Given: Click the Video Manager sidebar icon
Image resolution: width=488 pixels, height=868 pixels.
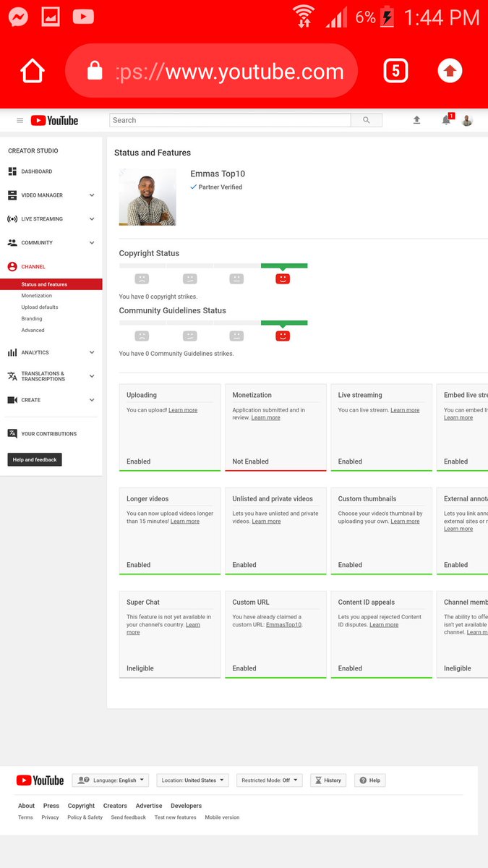Looking at the screenshot, I should [x=12, y=195].
